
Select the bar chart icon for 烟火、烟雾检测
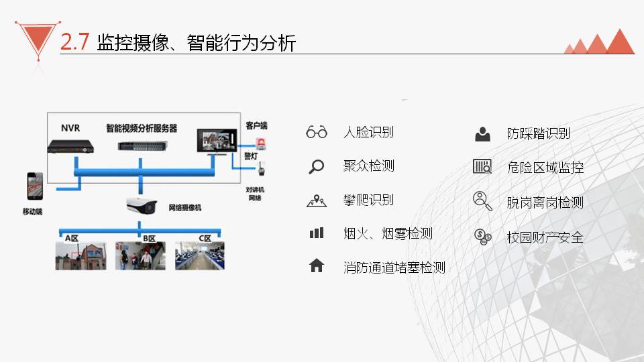pyautogui.click(x=316, y=233)
